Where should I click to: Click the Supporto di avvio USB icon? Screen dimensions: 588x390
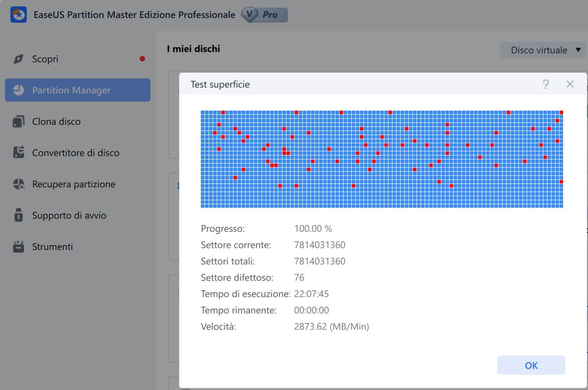[19, 215]
